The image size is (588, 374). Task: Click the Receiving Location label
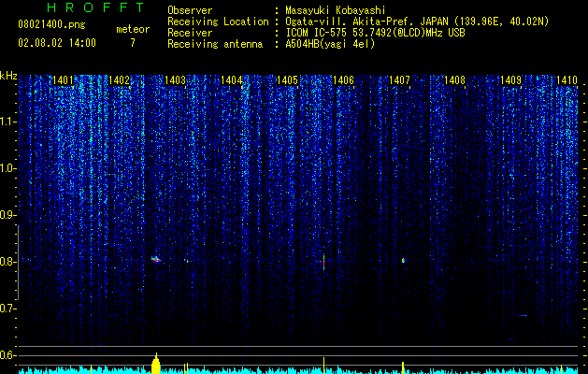(218, 22)
